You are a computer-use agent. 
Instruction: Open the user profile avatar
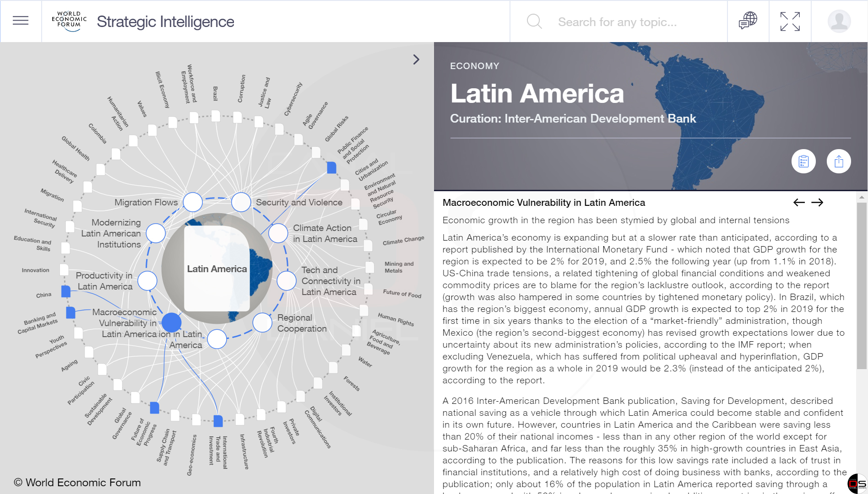point(839,21)
